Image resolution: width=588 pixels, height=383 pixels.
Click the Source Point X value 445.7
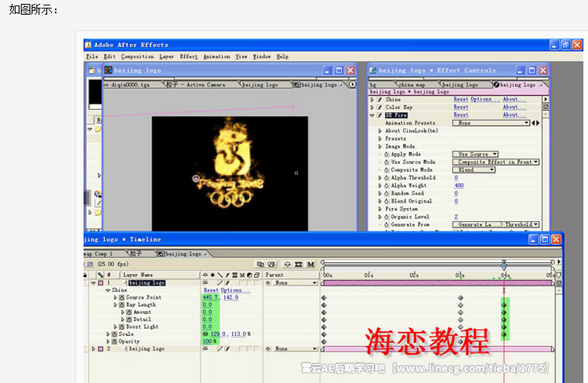pos(210,297)
